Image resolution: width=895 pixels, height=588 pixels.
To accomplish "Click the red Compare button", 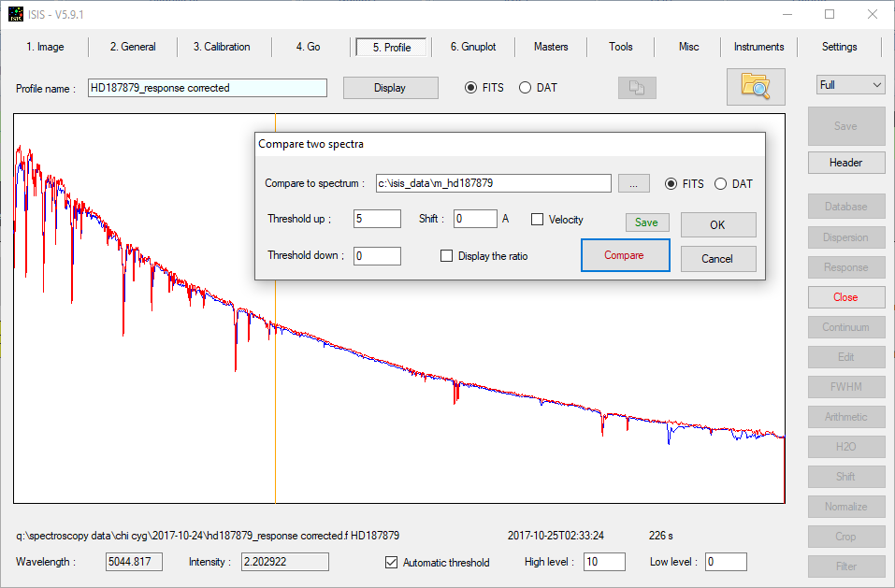I will coord(625,255).
